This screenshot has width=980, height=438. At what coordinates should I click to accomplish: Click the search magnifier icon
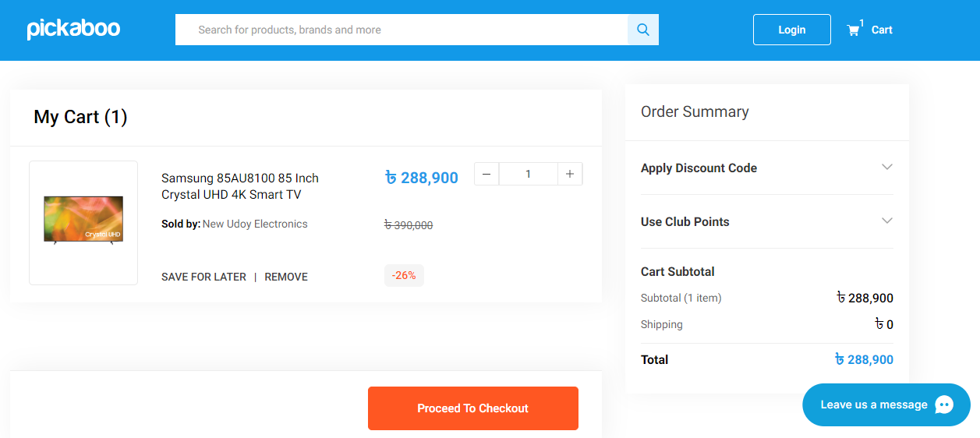642,30
